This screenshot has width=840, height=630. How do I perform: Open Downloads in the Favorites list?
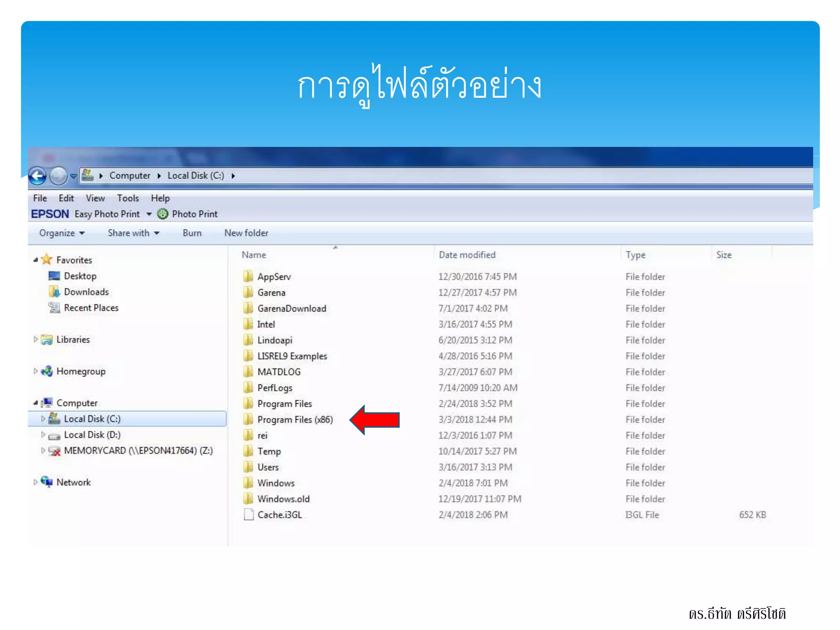coord(86,292)
